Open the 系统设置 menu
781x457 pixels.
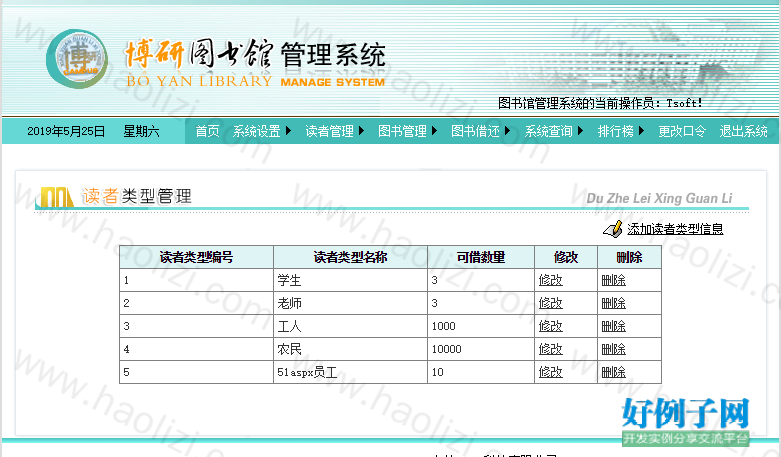[x=257, y=131]
